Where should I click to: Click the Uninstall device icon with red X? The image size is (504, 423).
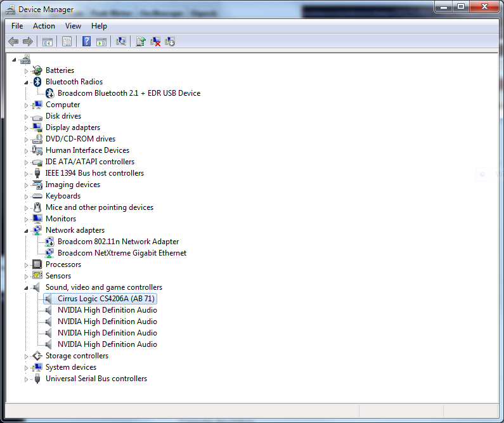click(x=155, y=41)
